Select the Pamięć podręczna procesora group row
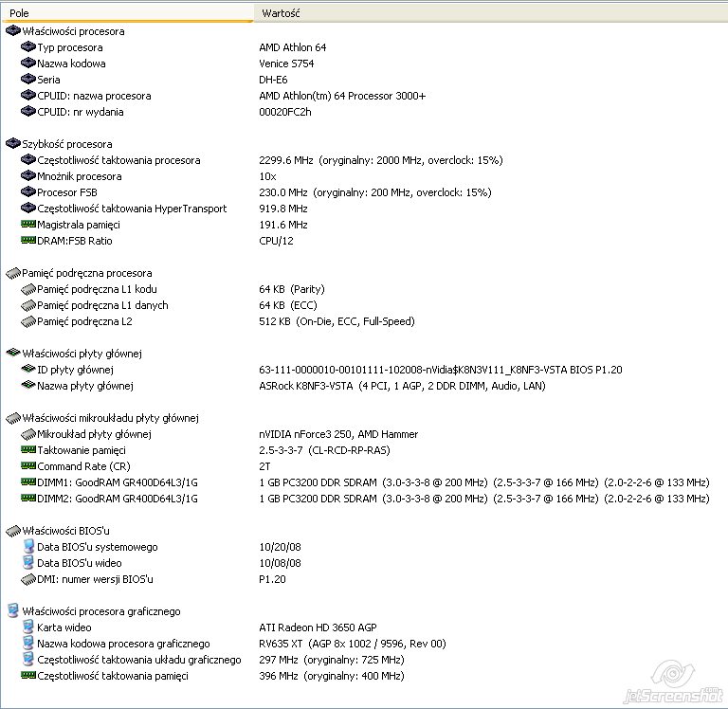Viewport: 728px width, 709px height. [79, 273]
